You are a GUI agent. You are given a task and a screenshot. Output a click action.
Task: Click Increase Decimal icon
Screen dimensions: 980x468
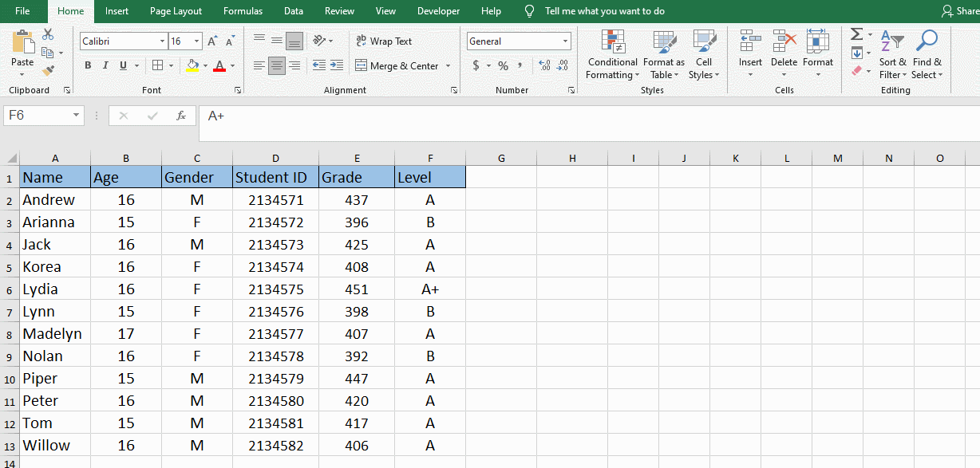545,65
